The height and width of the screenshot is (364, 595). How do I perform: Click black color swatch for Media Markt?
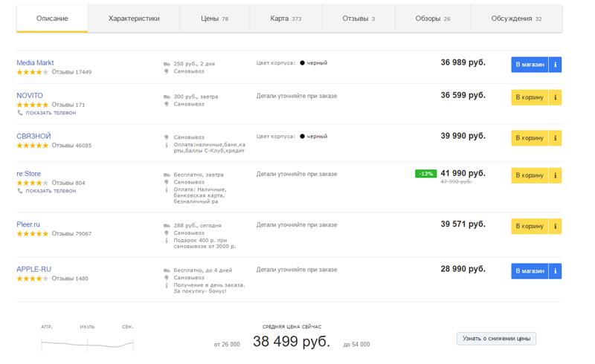tap(302, 63)
